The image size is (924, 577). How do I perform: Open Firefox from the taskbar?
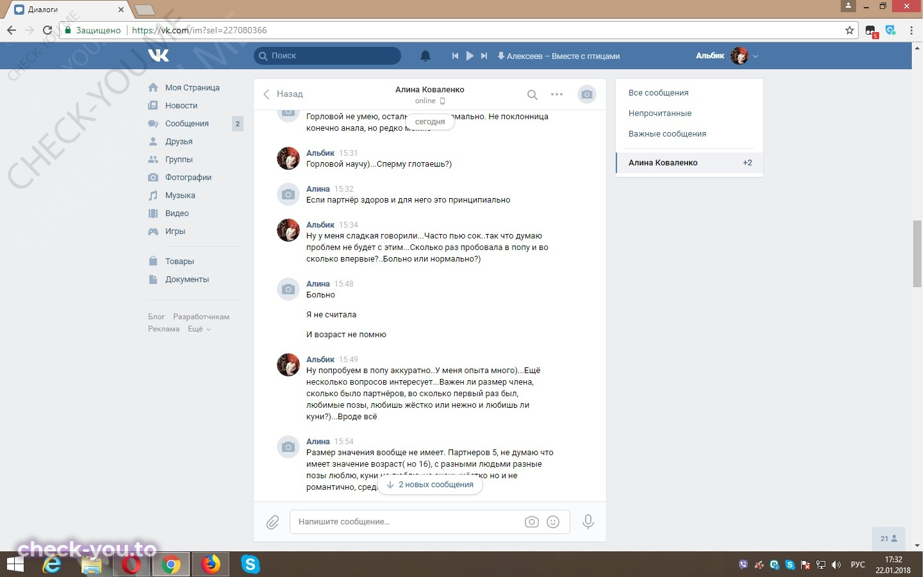pyautogui.click(x=210, y=564)
